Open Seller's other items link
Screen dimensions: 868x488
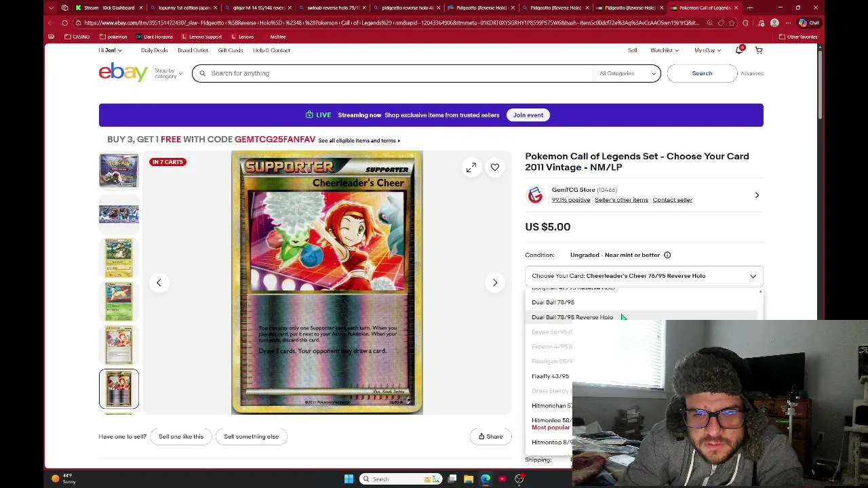click(621, 200)
